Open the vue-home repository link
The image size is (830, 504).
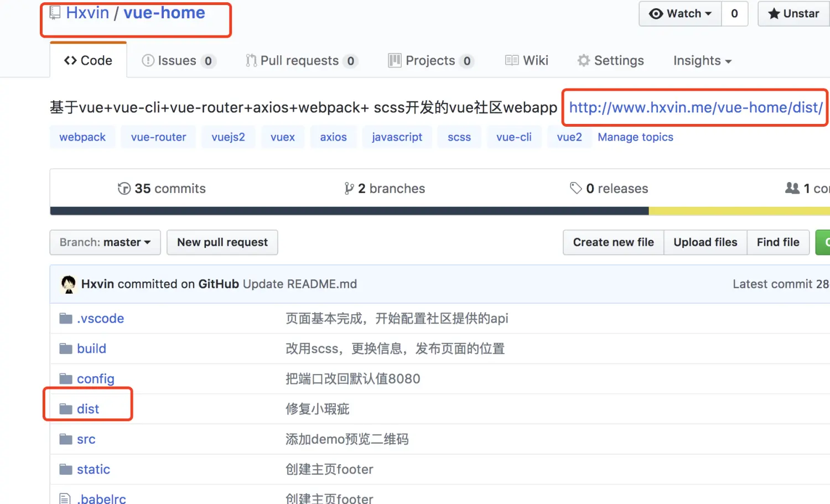pos(164,13)
